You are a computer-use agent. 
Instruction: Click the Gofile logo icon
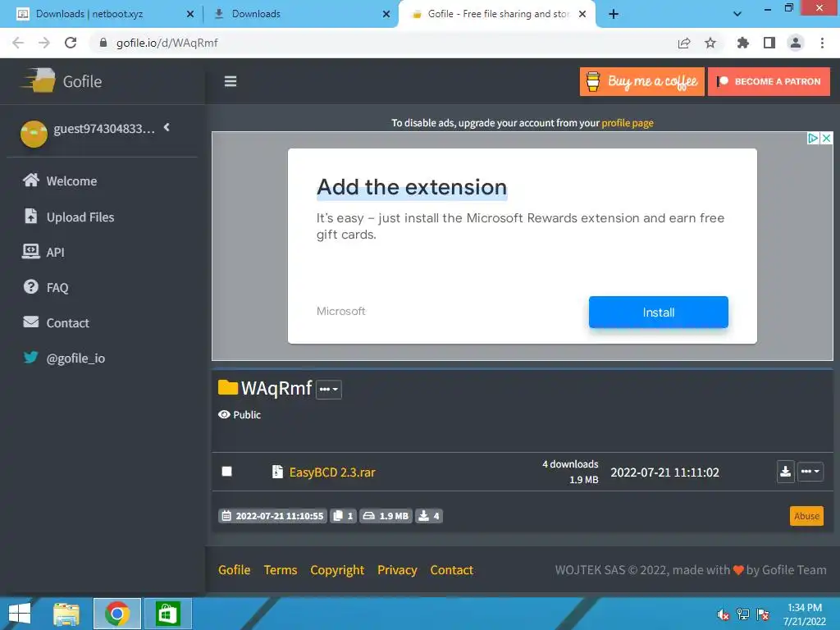click(x=39, y=81)
